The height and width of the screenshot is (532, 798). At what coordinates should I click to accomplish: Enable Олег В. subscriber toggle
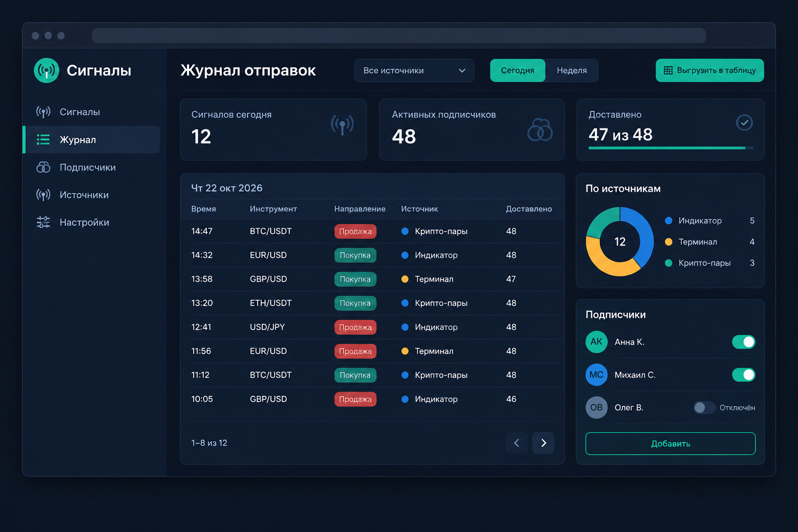(704, 407)
